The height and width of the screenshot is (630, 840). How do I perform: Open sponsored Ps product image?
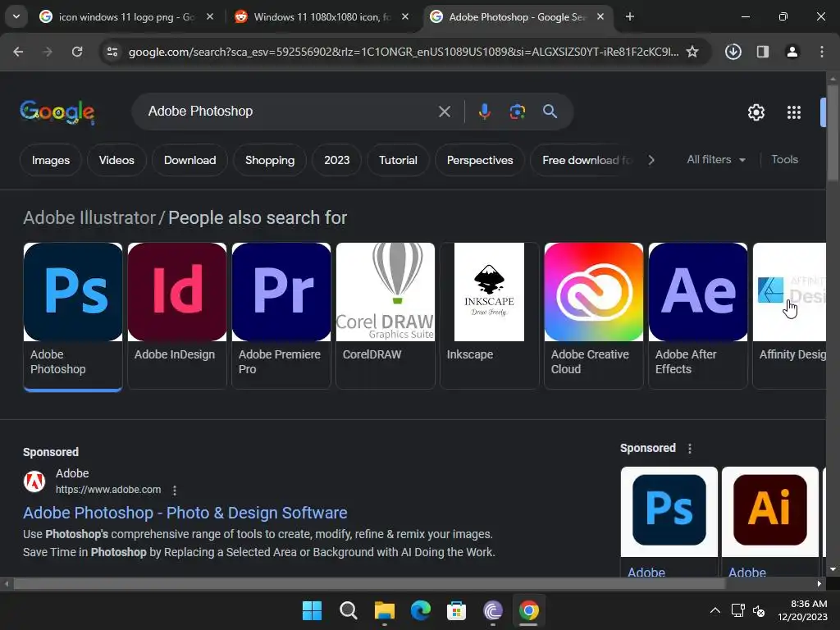[669, 510]
